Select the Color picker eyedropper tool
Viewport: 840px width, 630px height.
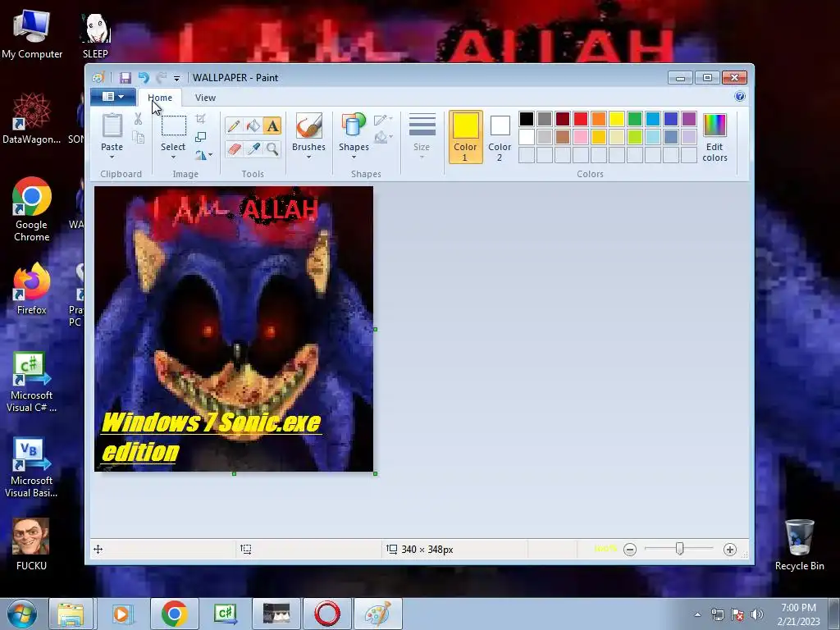[253, 148]
